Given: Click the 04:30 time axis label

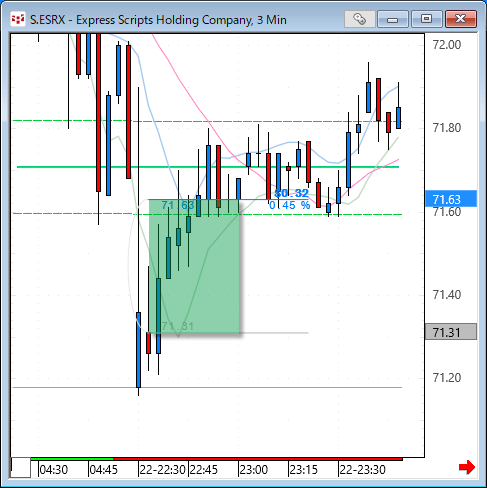Looking at the screenshot, I should tap(54, 470).
